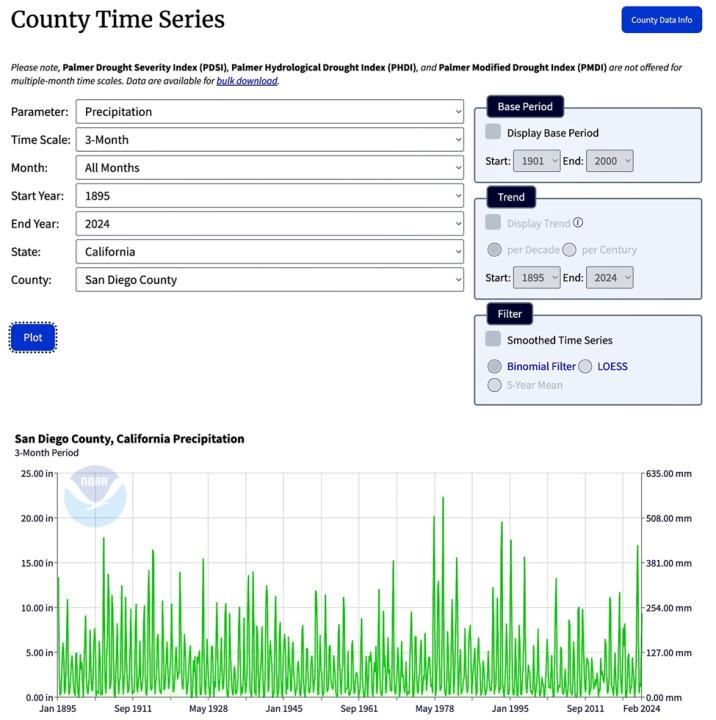The image size is (716, 720).
Task: Follow the bulk download link
Action: (x=247, y=81)
